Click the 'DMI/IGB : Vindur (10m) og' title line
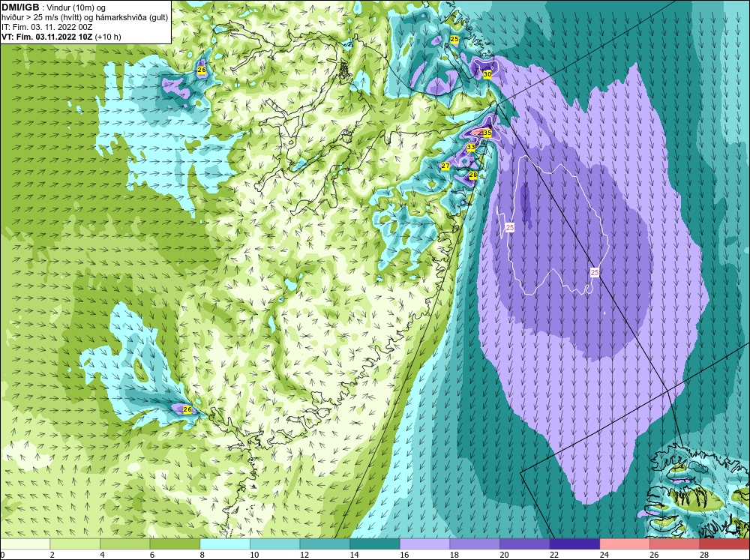Image resolution: width=750 pixels, height=560 pixels. click(54, 7)
